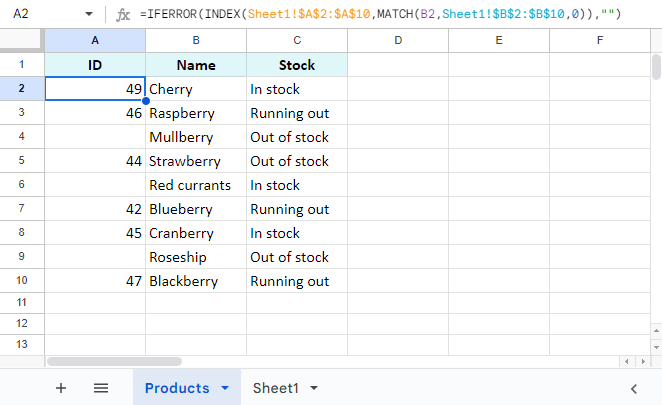
Task: Select row 1 header
Action: (22, 65)
